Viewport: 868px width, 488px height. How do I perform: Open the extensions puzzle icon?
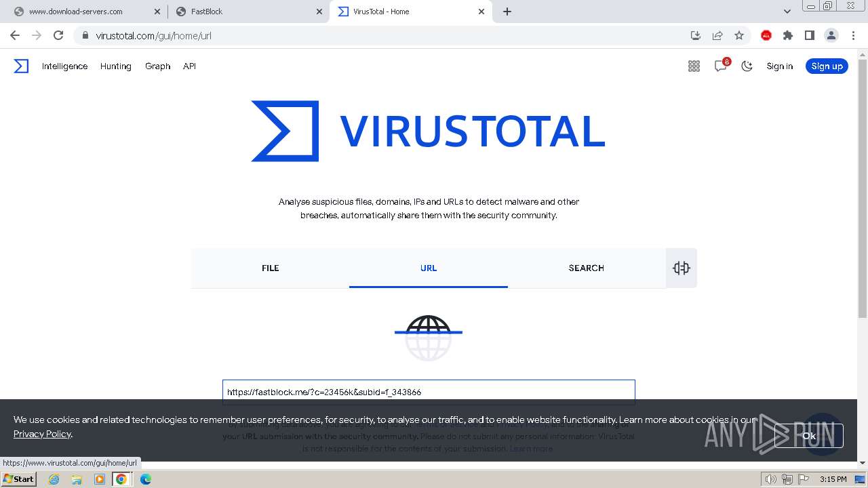[x=788, y=35]
